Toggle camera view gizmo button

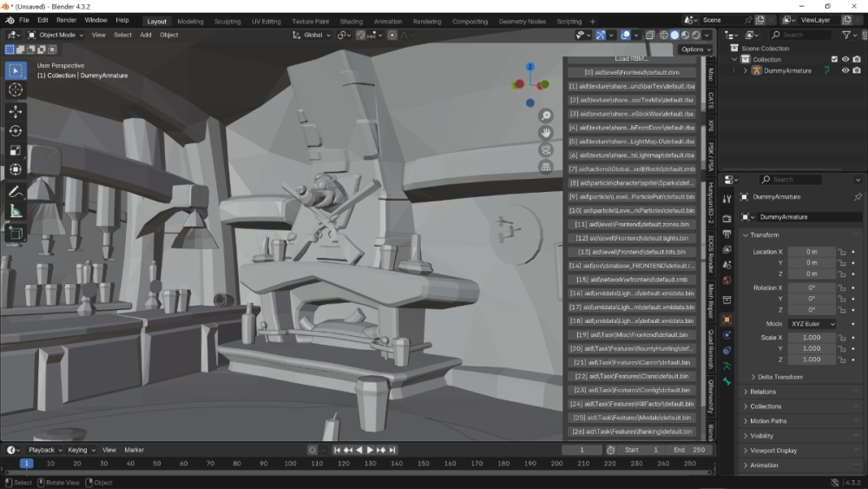point(546,149)
